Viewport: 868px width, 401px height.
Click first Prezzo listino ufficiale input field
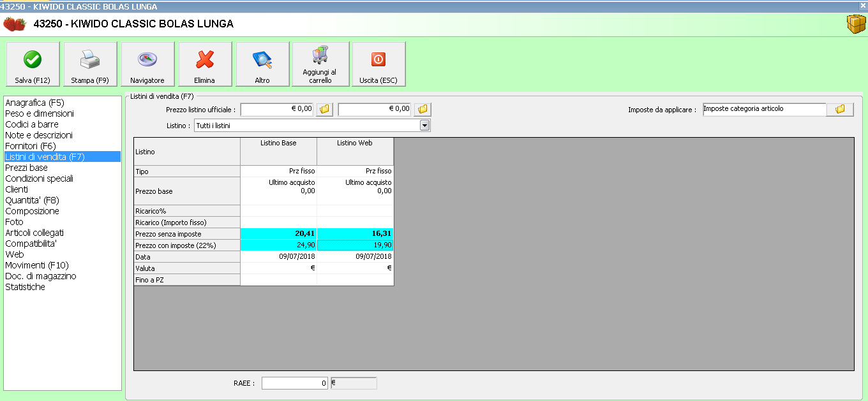point(278,109)
